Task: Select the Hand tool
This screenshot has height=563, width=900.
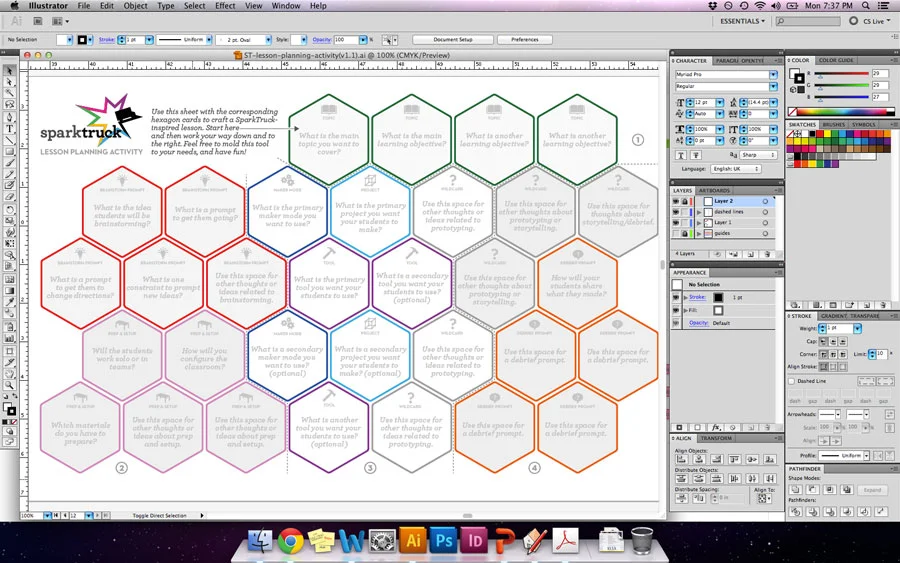Action: [x=9, y=374]
